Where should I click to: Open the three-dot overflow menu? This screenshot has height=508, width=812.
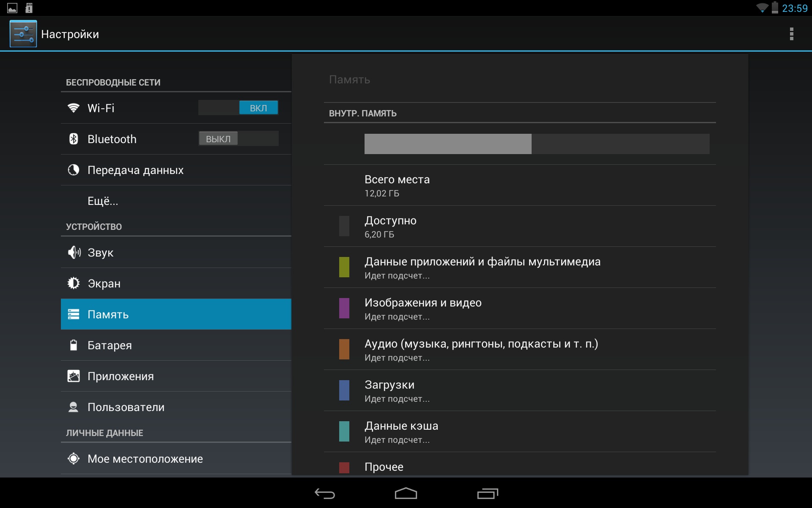coord(791,34)
